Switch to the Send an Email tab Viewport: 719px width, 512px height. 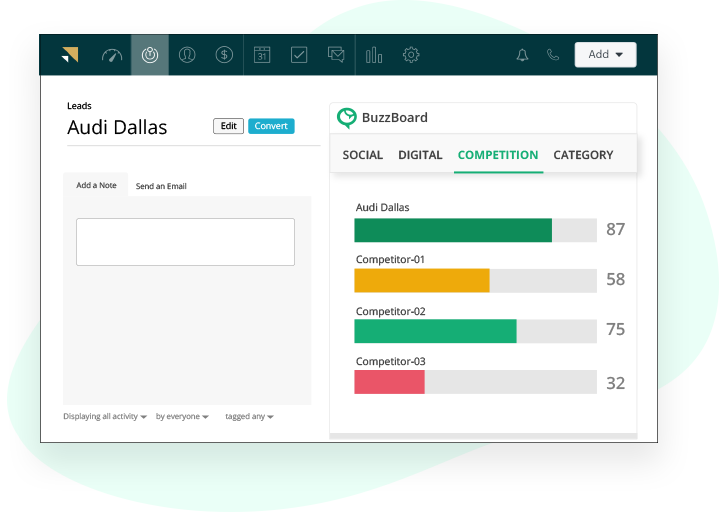point(161,186)
